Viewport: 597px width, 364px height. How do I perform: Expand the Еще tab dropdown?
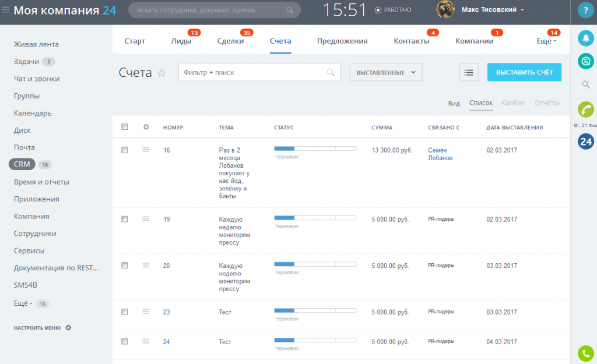(546, 41)
